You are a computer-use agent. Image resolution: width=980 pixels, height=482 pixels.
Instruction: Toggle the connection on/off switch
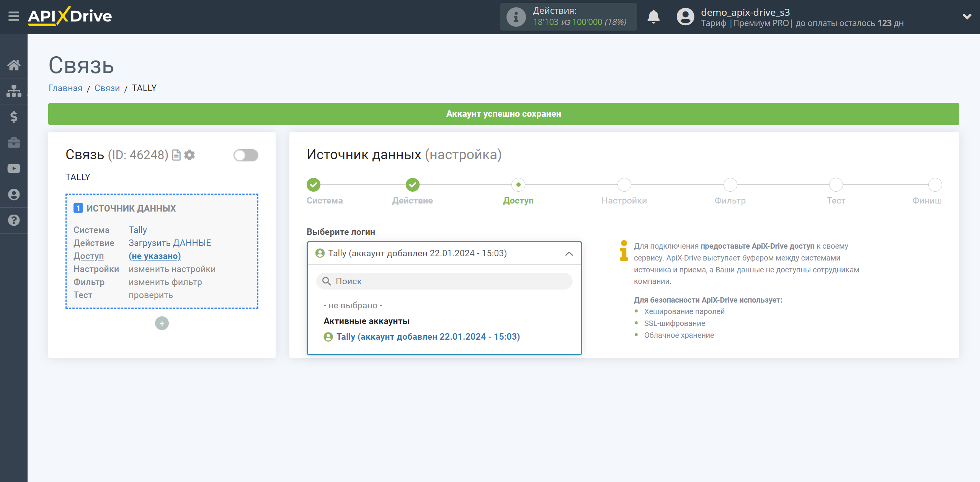tap(246, 155)
